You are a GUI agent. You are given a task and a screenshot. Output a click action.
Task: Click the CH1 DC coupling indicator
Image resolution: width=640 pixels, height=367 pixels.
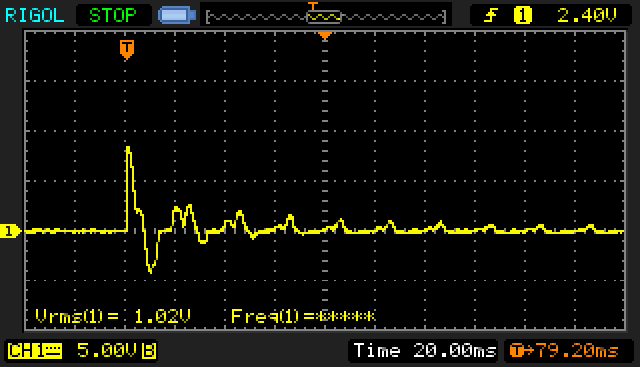pyautogui.click(x=35, y=351)
